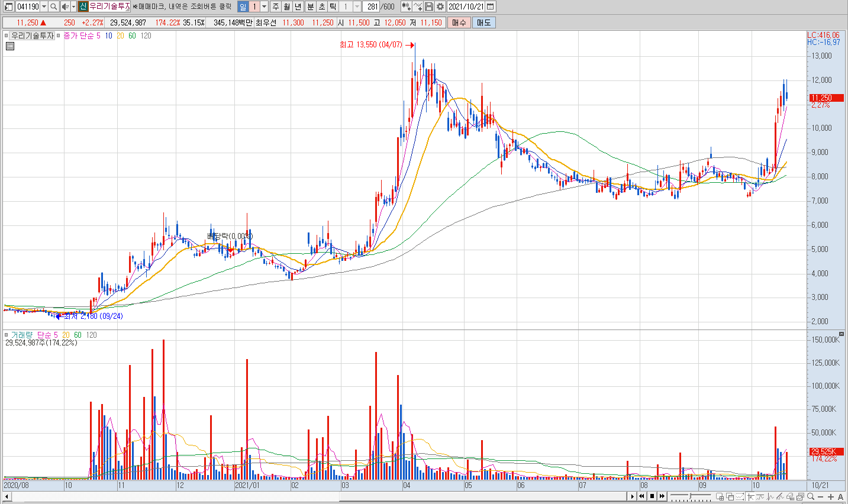Click the 우리기술투자 stock name field
Image resolution: width=848 pixels, height=504 pixels.
point(109,7)
